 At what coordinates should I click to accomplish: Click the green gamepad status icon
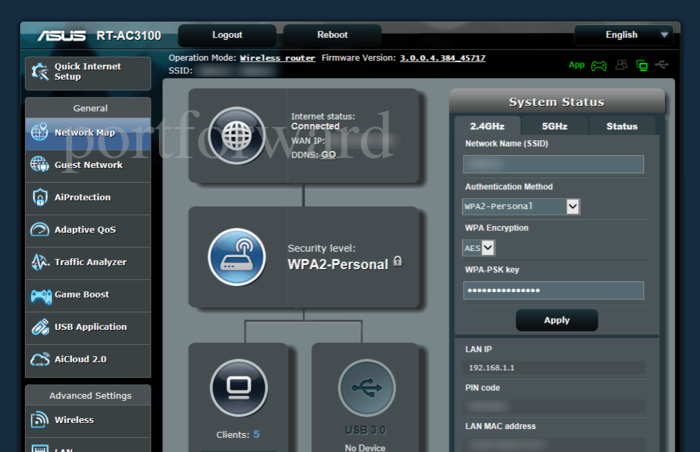599,66
